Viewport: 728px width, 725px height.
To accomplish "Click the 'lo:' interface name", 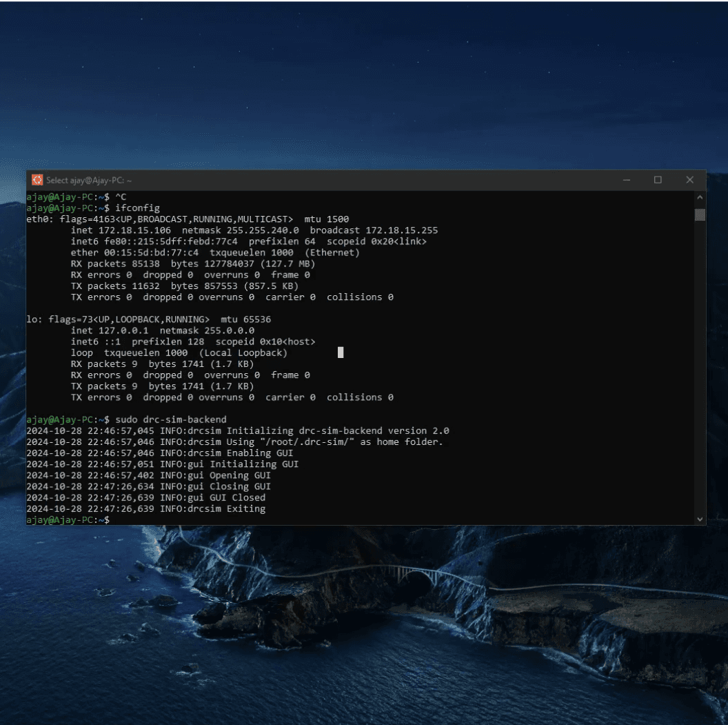I will pos(34,319).
